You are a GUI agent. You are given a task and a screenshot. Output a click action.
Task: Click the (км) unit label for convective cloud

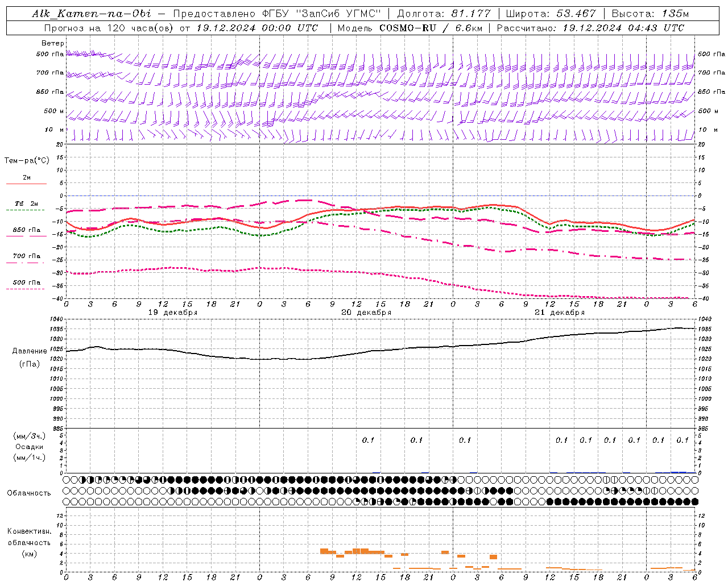point(30,554)
